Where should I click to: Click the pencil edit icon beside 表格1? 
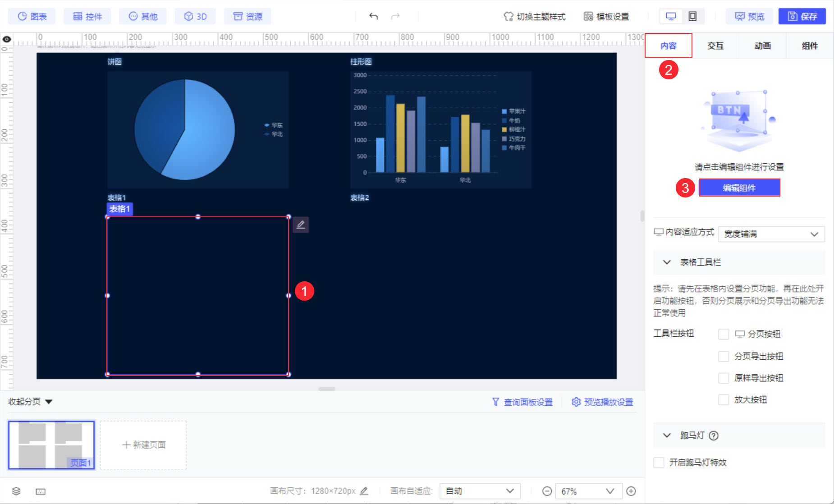[301, 225]
